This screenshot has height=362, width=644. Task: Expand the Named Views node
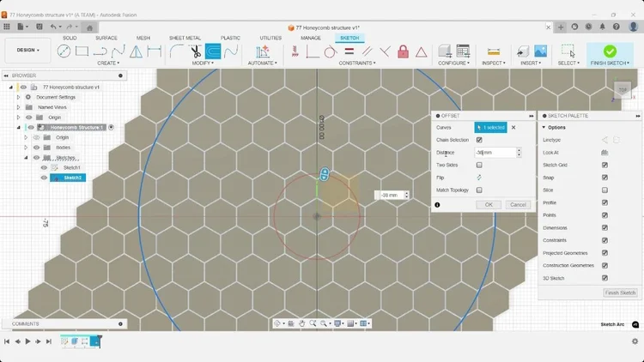tap(18, 107)
